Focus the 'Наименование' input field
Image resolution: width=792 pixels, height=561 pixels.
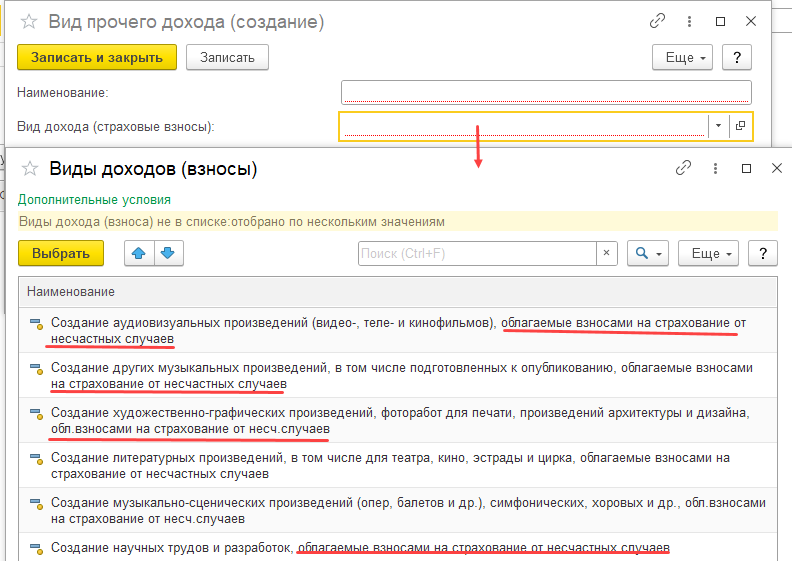[546, 92]
